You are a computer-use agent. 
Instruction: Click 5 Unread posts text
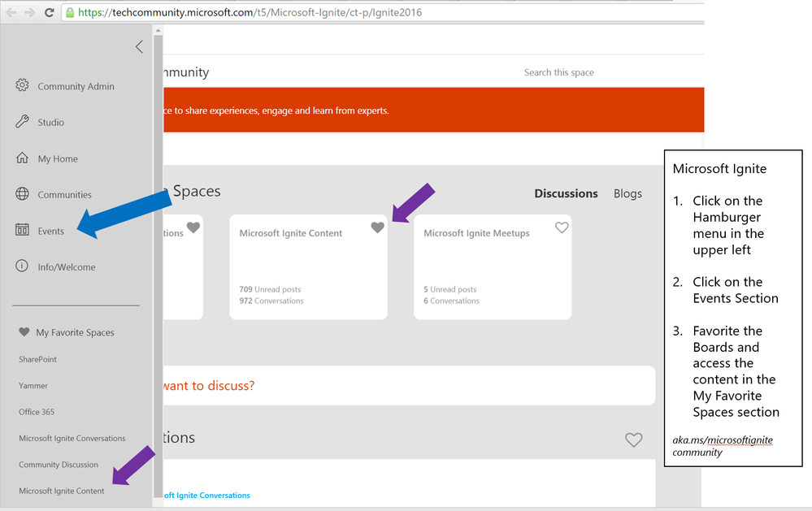click(450, 289)
